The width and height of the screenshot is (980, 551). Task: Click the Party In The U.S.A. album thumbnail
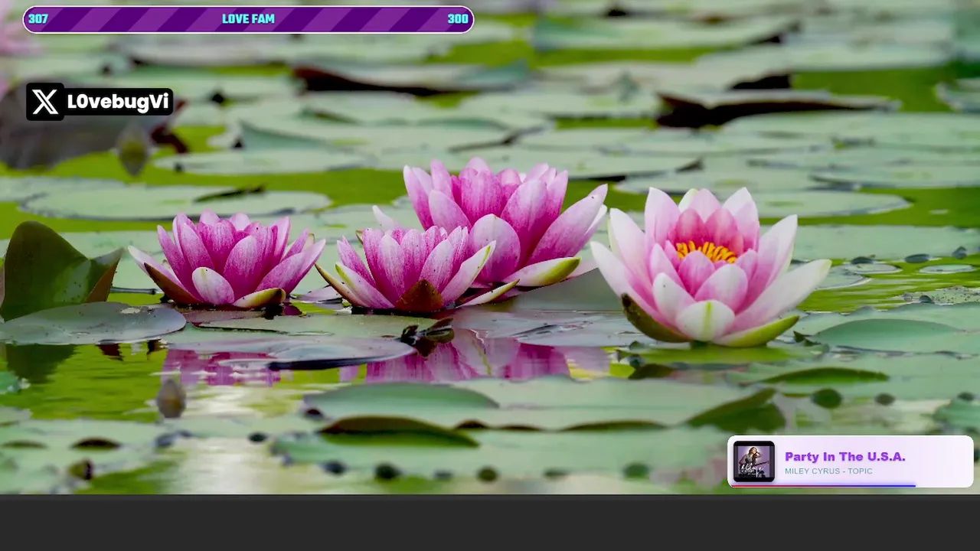click(754, 461)
